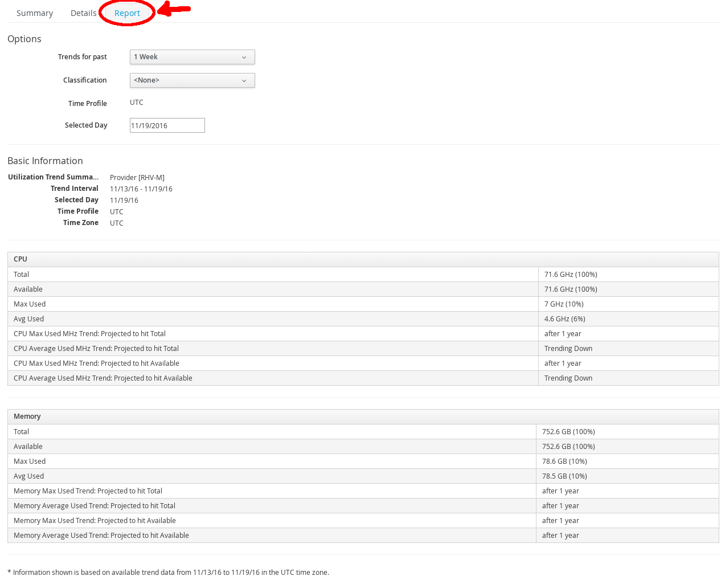
Task: Click the Available row label in CPU table
Action: click(28, 289)
